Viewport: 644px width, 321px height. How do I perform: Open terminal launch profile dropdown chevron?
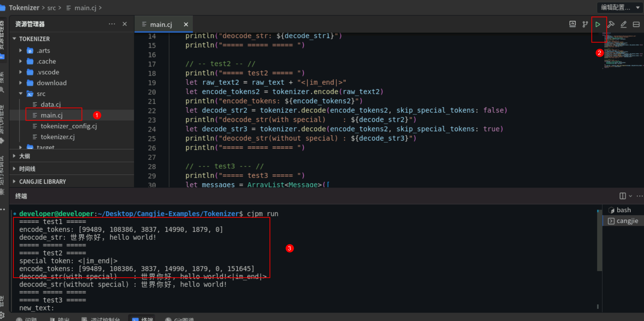point(630,196)
